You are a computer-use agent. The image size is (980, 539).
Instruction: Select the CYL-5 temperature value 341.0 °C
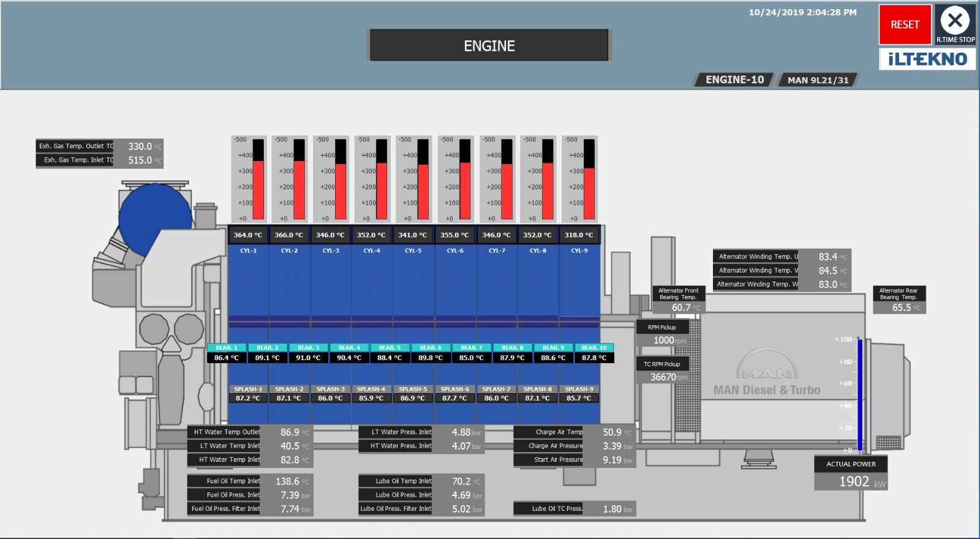[413, 235]
